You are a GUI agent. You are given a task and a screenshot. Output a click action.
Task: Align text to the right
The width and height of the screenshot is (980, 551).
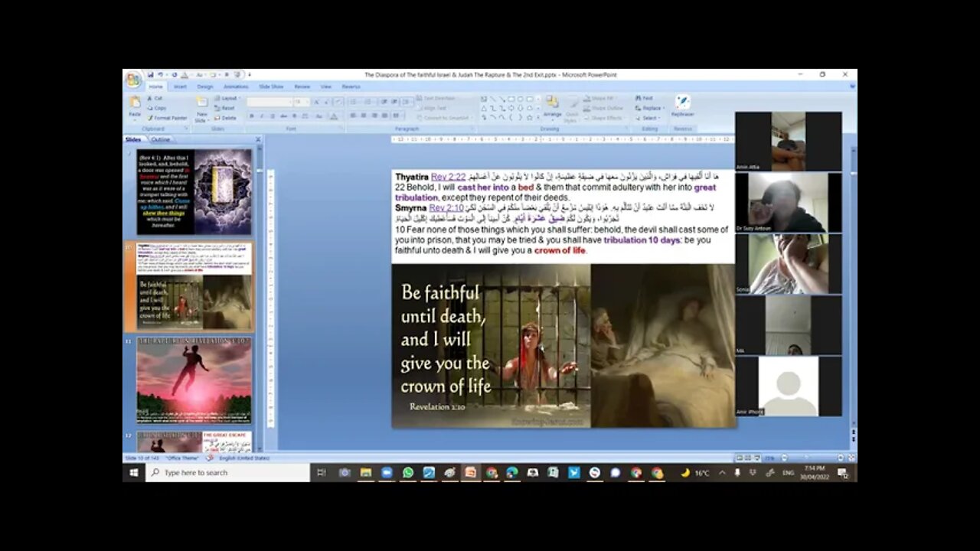374,115
